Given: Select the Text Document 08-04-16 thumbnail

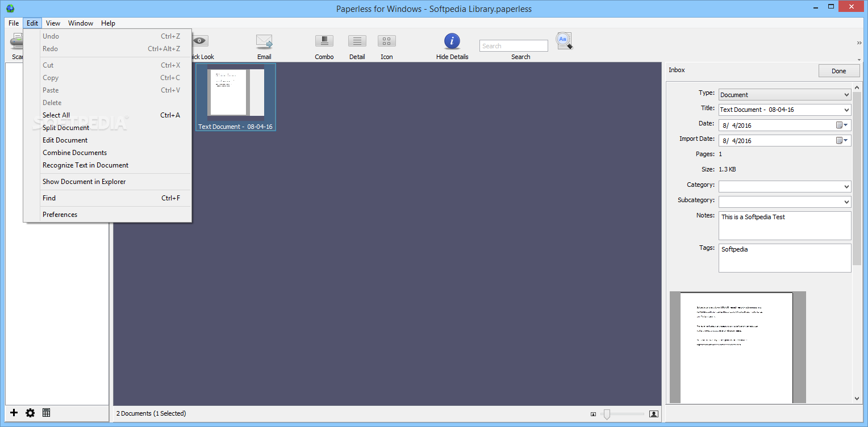Looking at the screenshot, I should (236, 97).
